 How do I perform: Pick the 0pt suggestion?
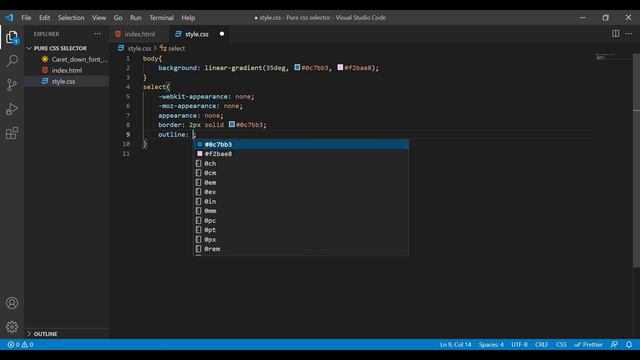pyautogui.click(x=301, y=230)
